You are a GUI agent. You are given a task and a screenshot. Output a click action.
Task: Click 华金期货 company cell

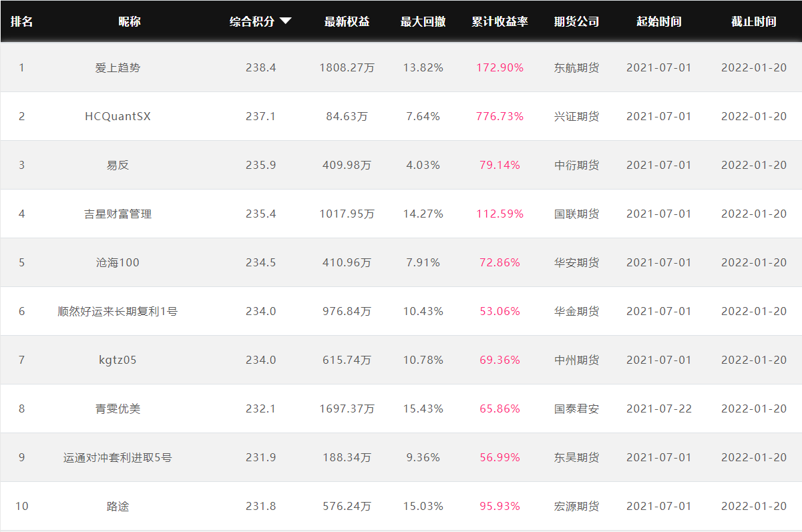[x=576, y=311]
